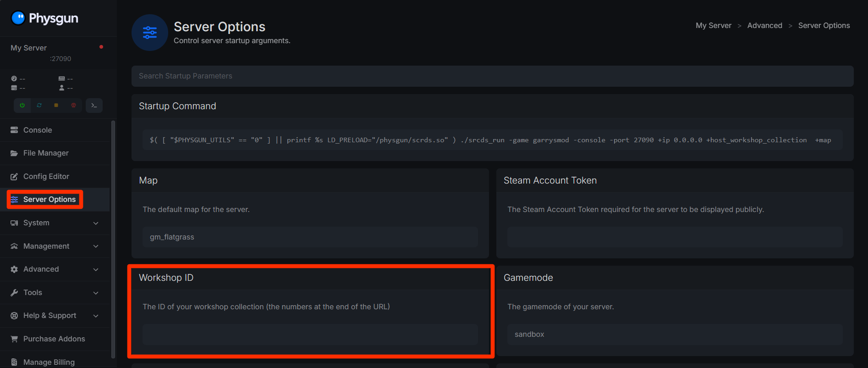
Task: Click the Workshop ID input field
Action: click(310, 335)
